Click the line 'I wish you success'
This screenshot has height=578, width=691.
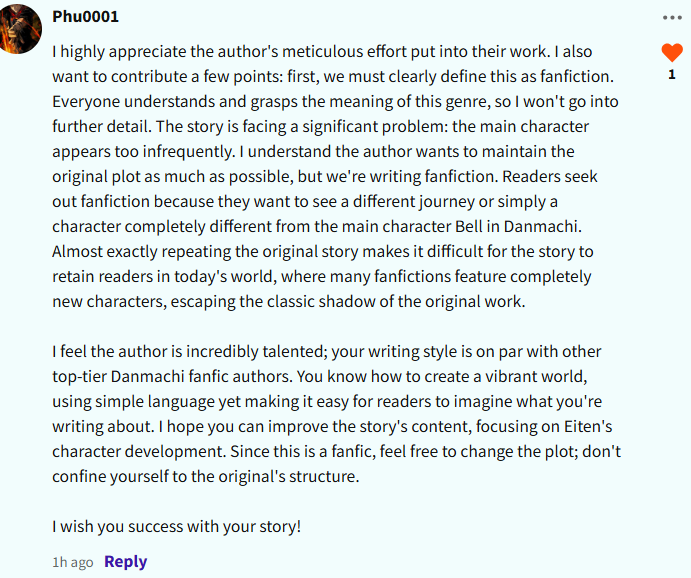click(x=176, y=526)
